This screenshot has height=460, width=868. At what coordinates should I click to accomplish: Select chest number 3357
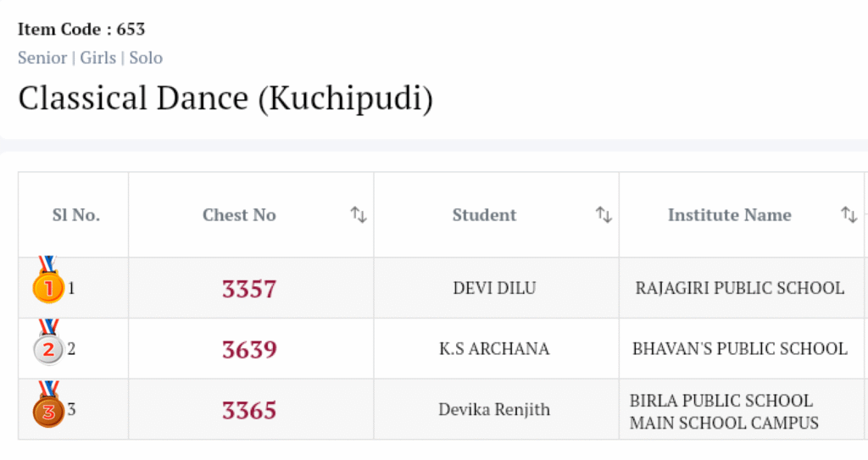249,289
